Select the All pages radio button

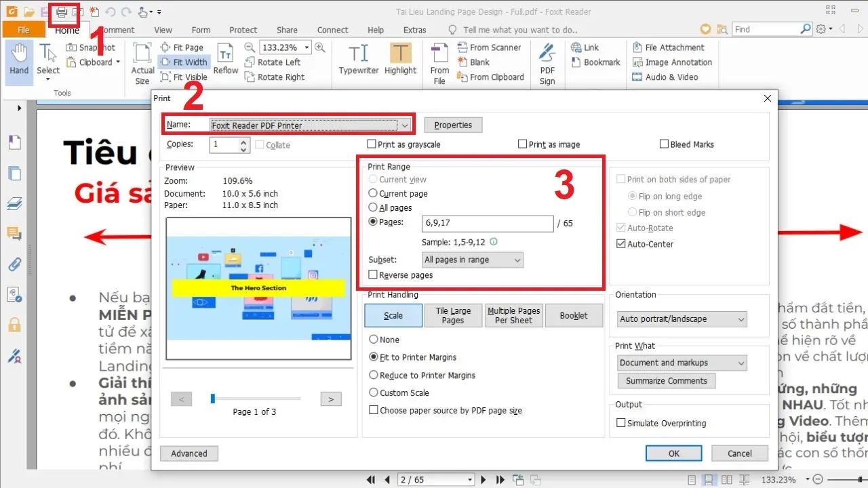point(373,208)
